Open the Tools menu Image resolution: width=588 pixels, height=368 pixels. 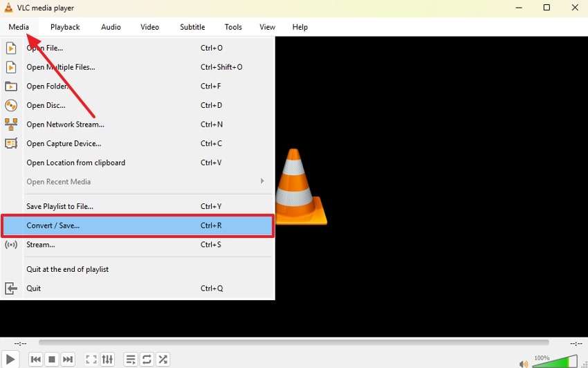[233, 27]
